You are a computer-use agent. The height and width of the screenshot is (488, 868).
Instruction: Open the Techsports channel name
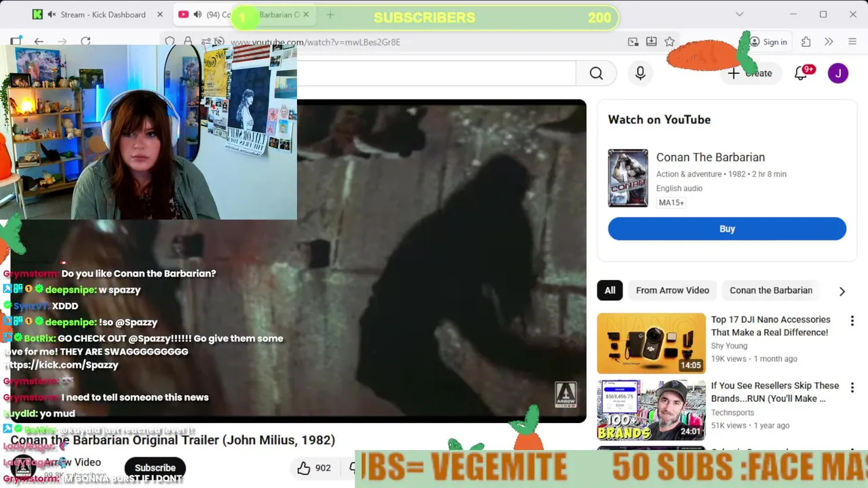(x=732, y=412)
